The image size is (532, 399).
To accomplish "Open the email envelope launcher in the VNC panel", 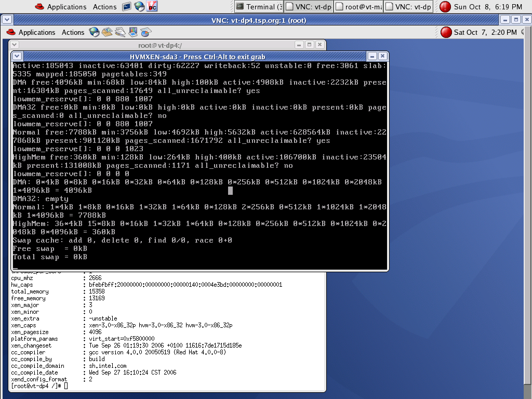I will coord(107,32).
